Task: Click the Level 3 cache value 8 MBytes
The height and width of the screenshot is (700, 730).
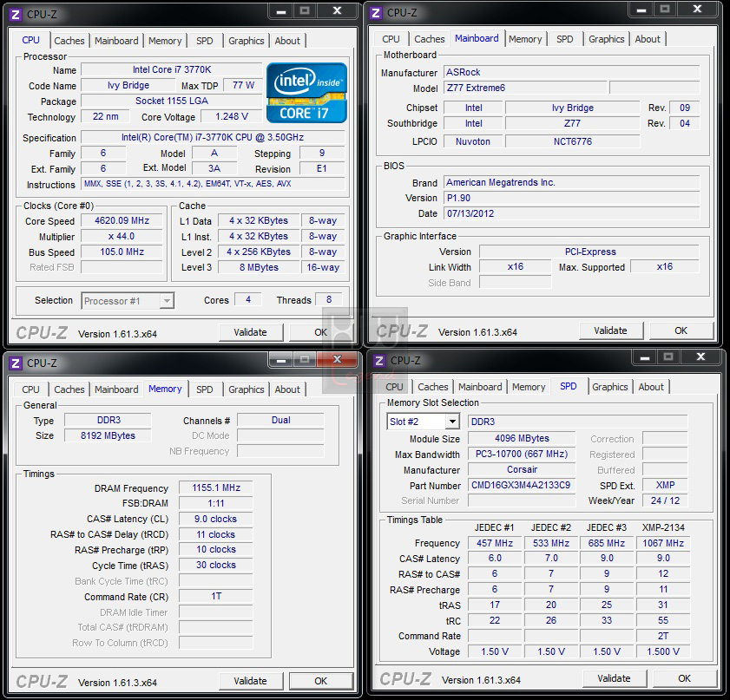Action: pyautogui.click(x=259, y=267)
